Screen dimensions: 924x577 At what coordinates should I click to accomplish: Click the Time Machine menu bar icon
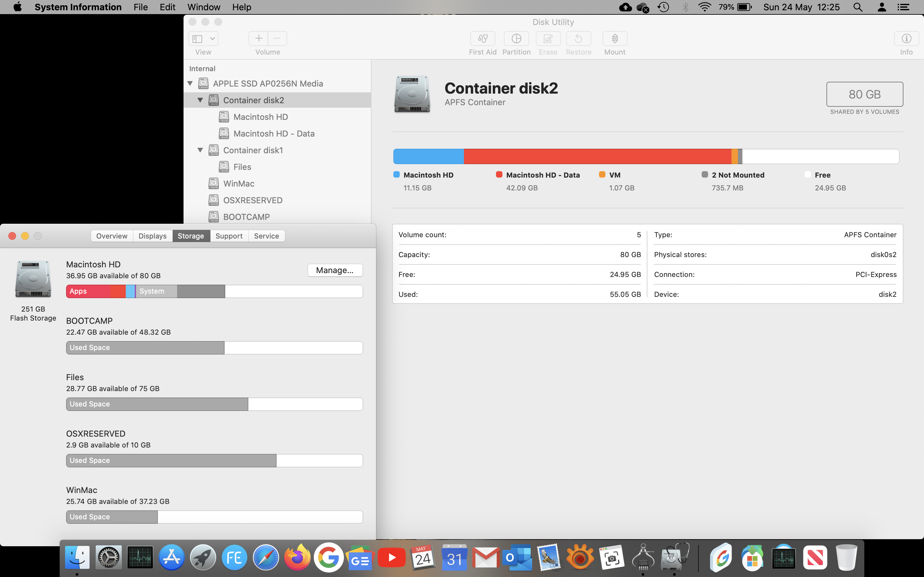(x=663, y=7)
